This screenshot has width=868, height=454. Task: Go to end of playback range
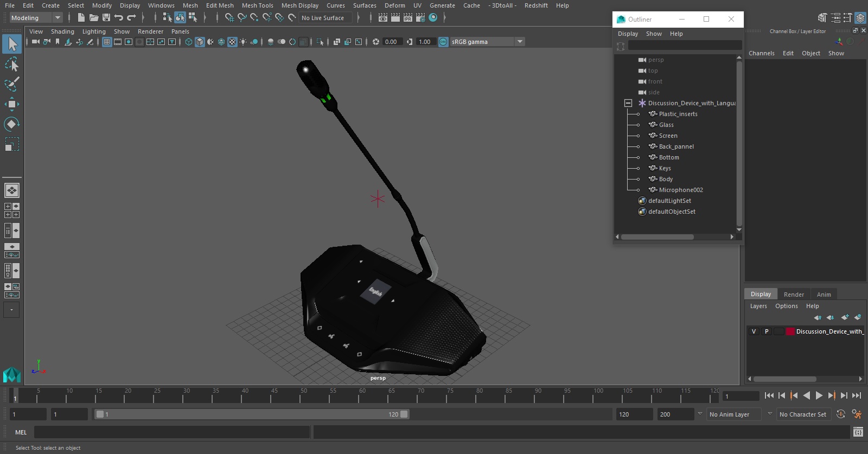pyautogui.click(x=857, y=396)
